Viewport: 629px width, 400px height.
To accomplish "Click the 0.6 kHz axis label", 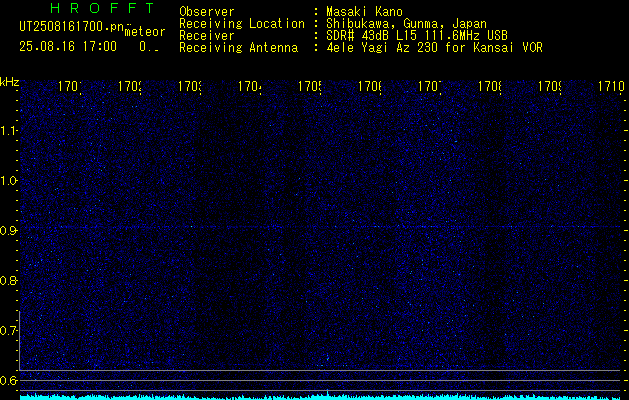I will click(8, 380).
